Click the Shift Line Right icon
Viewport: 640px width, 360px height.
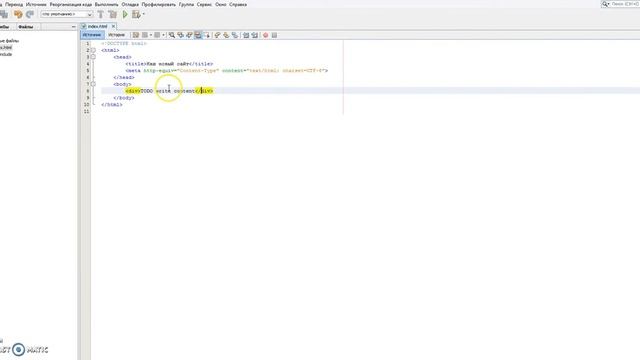pyautogui.click(x=254, y=35)
